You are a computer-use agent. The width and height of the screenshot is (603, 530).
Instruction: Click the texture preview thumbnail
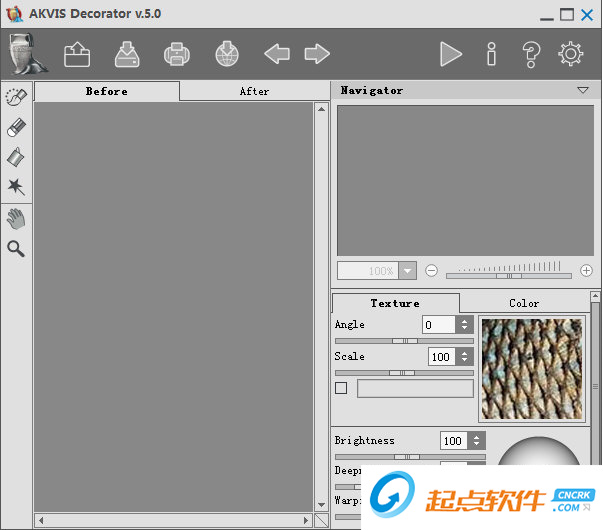pos(531,368)
